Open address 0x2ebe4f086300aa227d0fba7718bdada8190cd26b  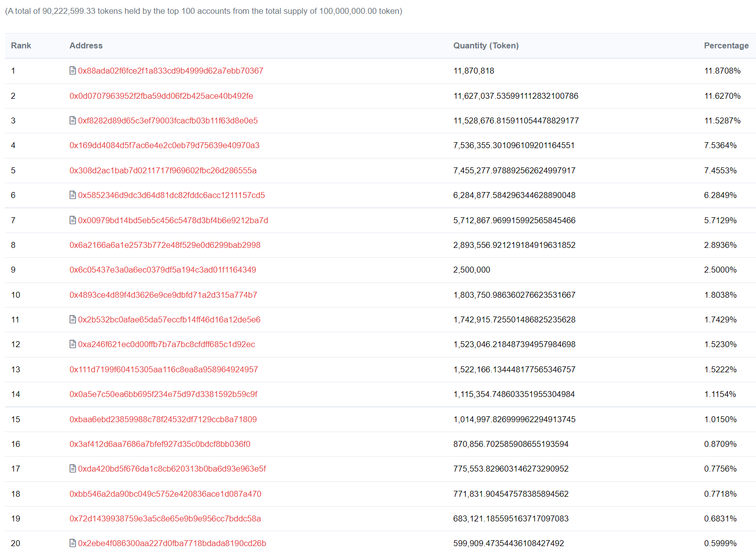coord(172,543)
